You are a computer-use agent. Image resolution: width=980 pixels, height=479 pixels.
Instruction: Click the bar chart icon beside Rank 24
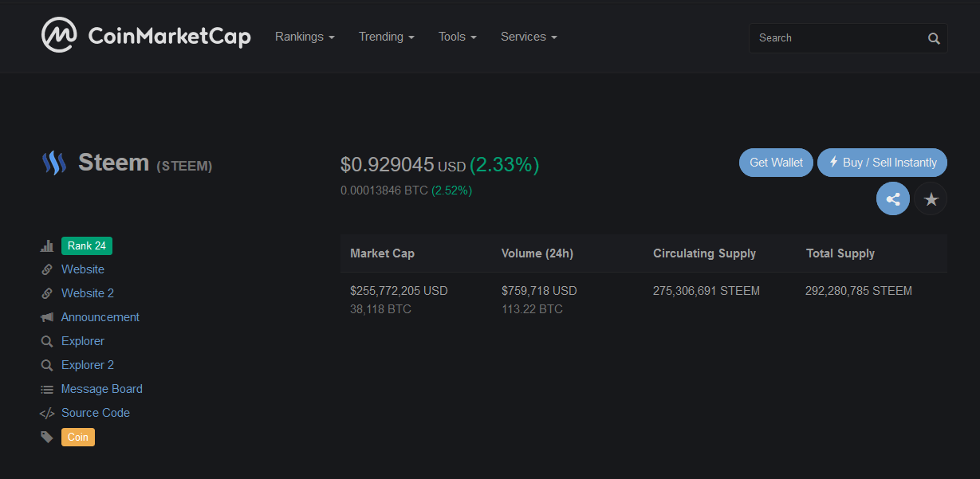pyautogui.click(x=47, y=245)
